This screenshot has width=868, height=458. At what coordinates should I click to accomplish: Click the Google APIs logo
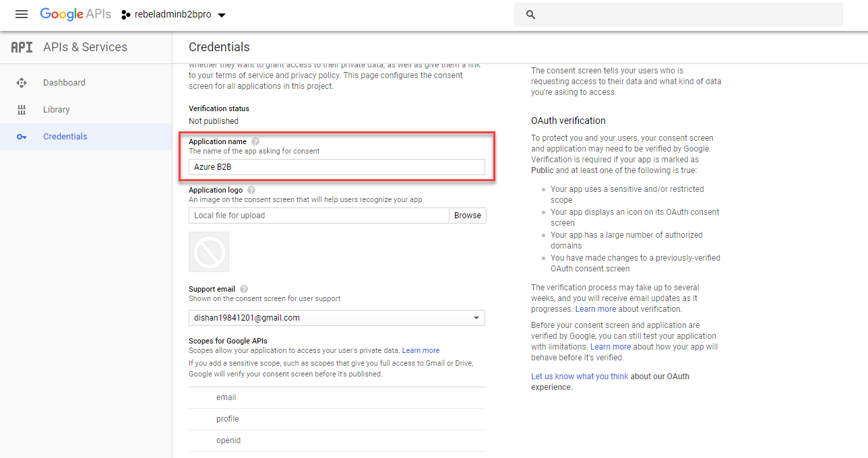[75, 15]
